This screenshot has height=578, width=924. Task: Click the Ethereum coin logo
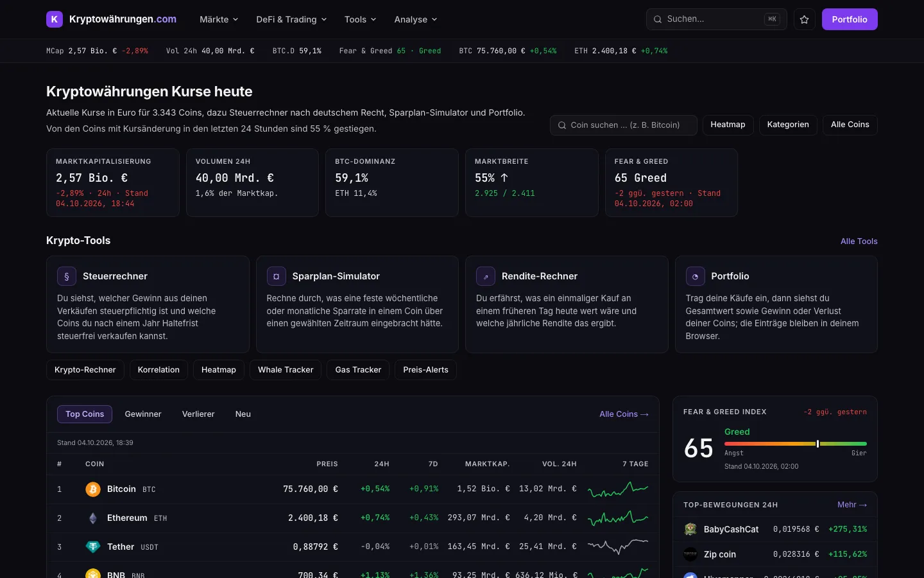click(93, 518)
